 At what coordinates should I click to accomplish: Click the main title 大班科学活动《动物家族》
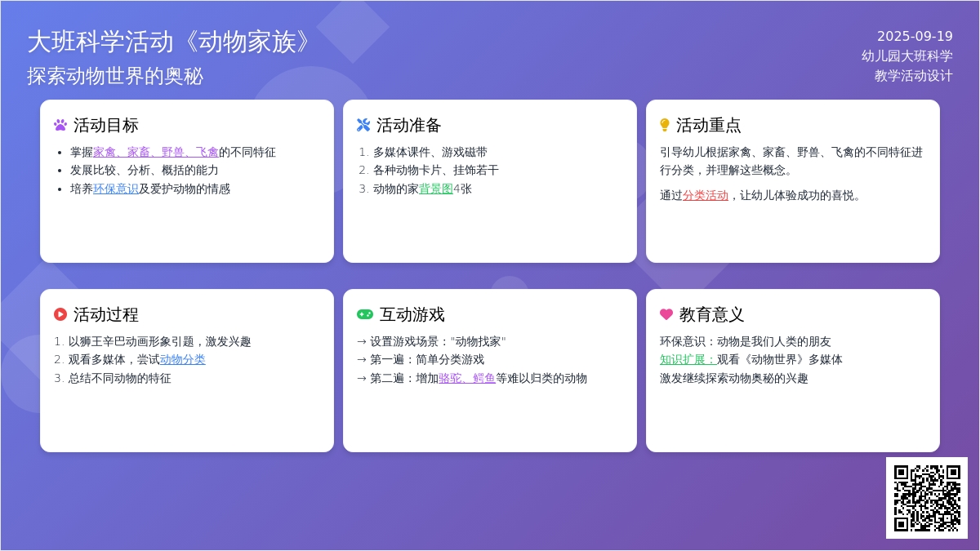click(171, 42)
